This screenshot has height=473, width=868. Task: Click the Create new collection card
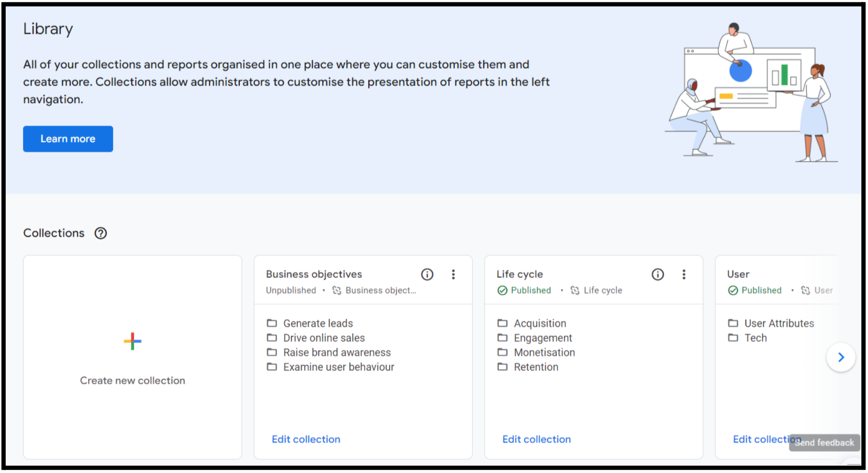tap(133, 357)
